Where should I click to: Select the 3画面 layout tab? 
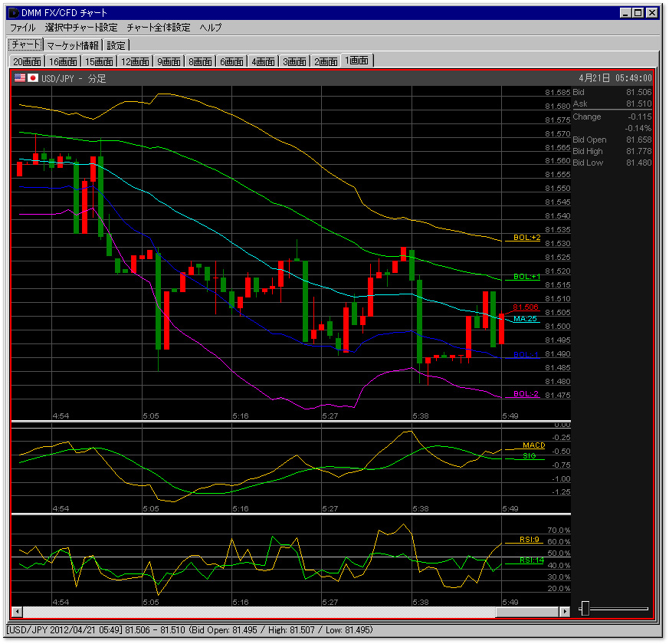click(x=294, y=61)
